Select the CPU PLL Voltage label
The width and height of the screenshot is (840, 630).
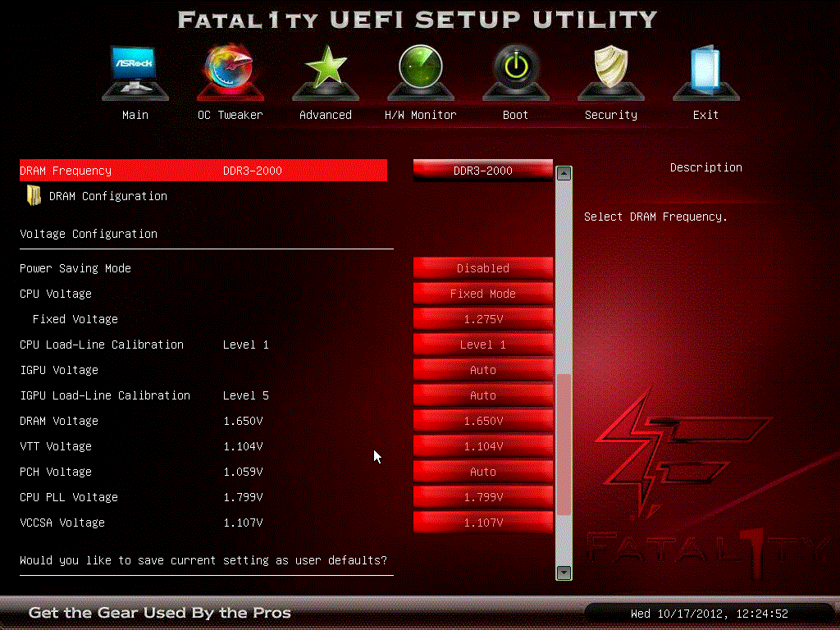pyautogui.click(x=69, y=497)
